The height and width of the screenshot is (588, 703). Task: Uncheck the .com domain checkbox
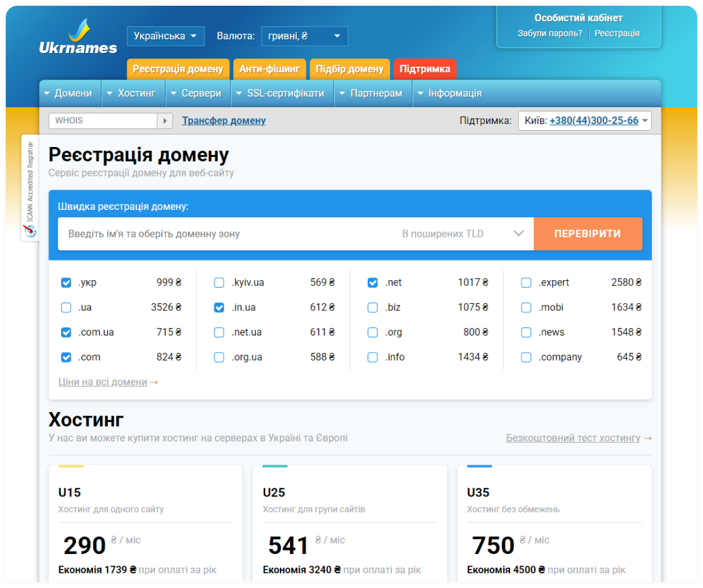(66, 357)
